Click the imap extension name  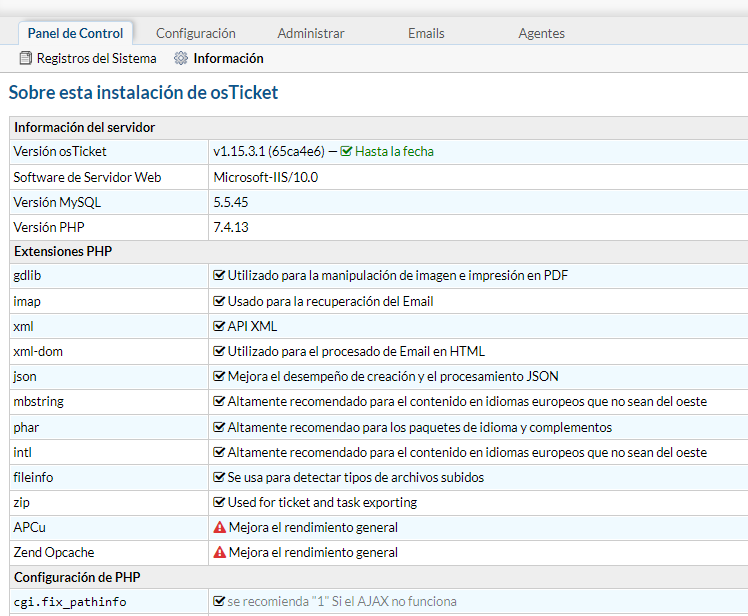tap(27, 302)
